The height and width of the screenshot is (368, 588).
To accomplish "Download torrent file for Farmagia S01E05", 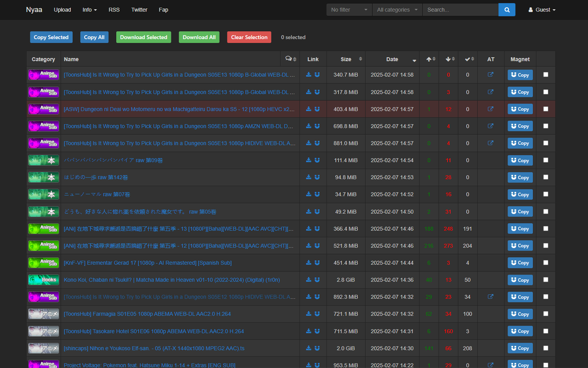I will (309, 314).
